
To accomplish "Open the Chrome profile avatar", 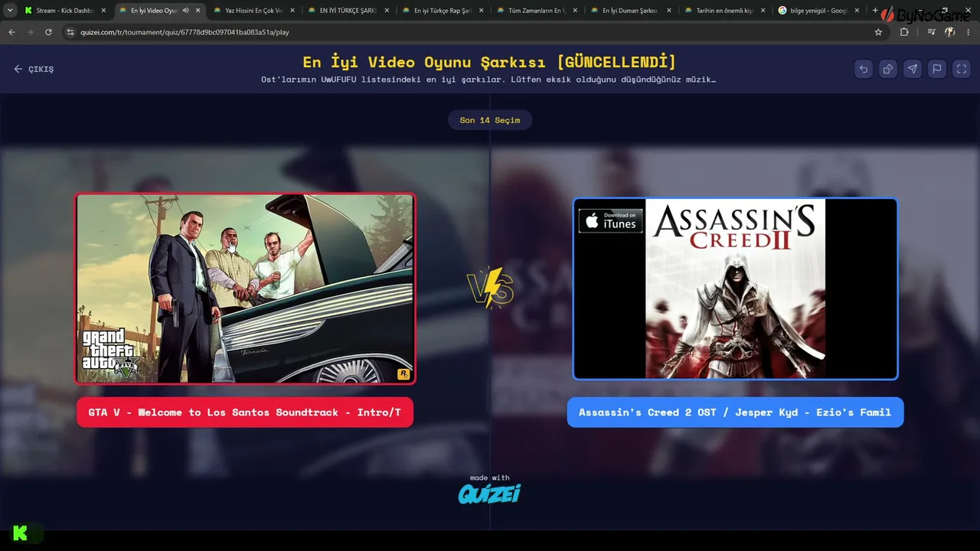I will pyautogui.click(x=950, y=32).
